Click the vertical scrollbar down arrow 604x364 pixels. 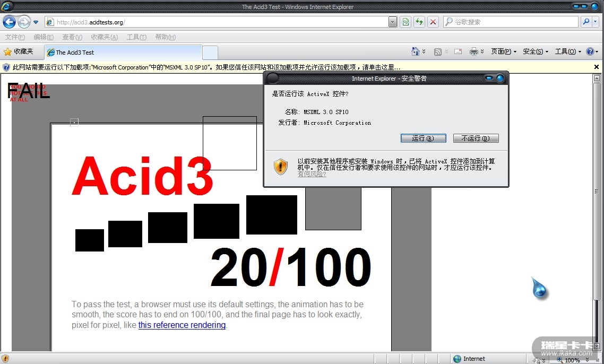click(597, 346)
